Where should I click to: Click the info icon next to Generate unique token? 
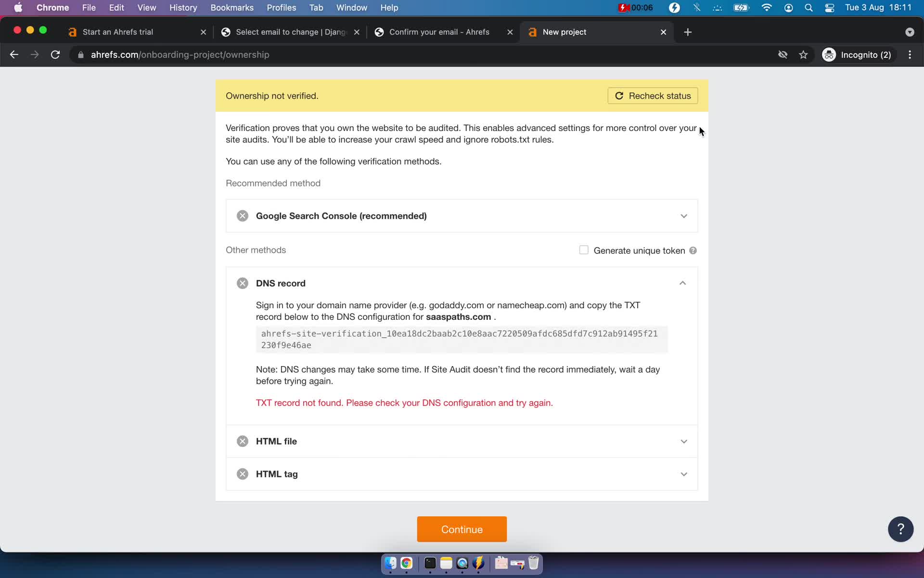(693, 250)
